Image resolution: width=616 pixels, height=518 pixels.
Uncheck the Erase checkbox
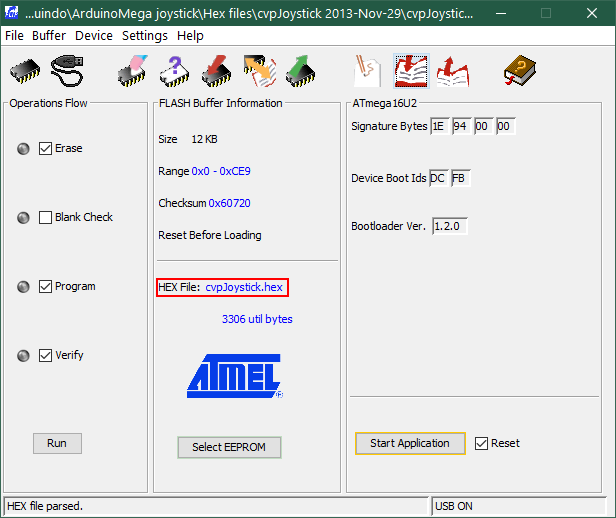[45, 148]
